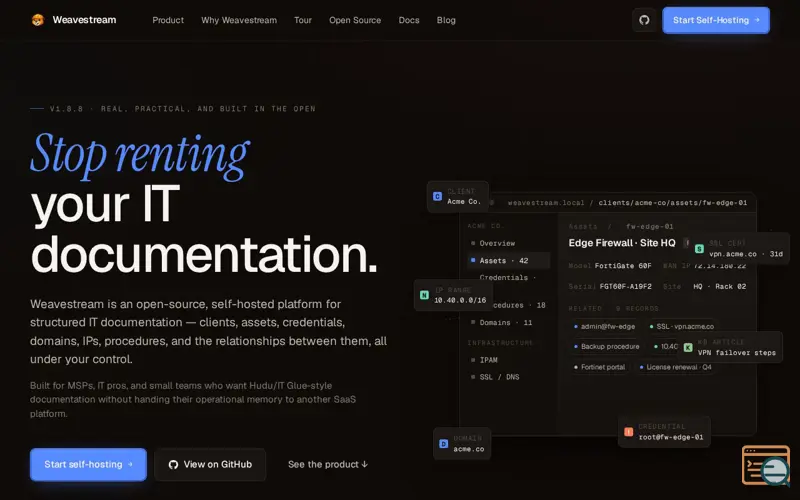The height and width of the screenshot is (500, 800).
Task: Follow the See the product link
Action: pos(328,464)
